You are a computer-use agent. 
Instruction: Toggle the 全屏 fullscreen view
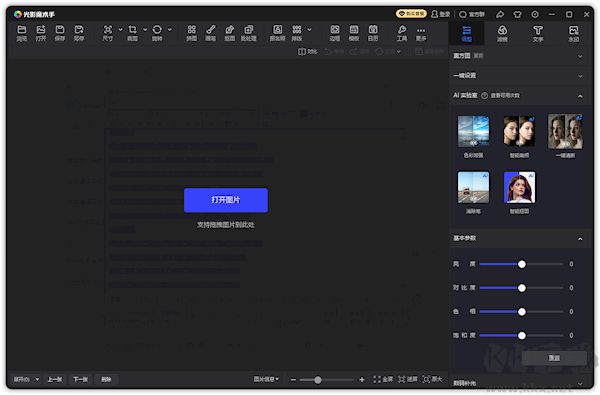pyautogui.click(x=383, y=379)
